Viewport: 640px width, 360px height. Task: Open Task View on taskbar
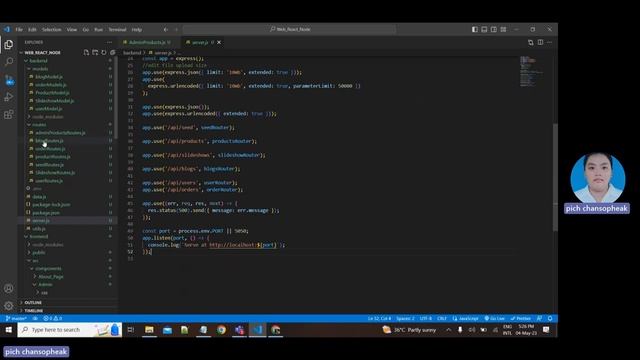click(x=131, y=330)
